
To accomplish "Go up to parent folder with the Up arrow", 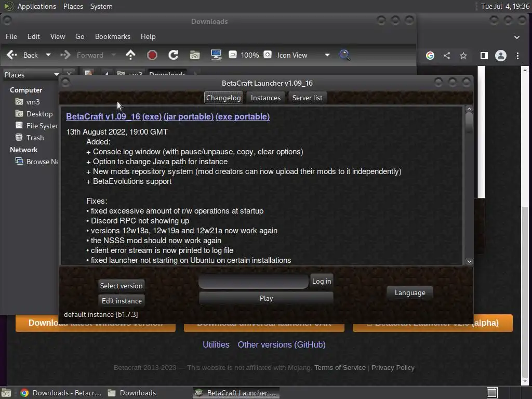I will (130, 55).
